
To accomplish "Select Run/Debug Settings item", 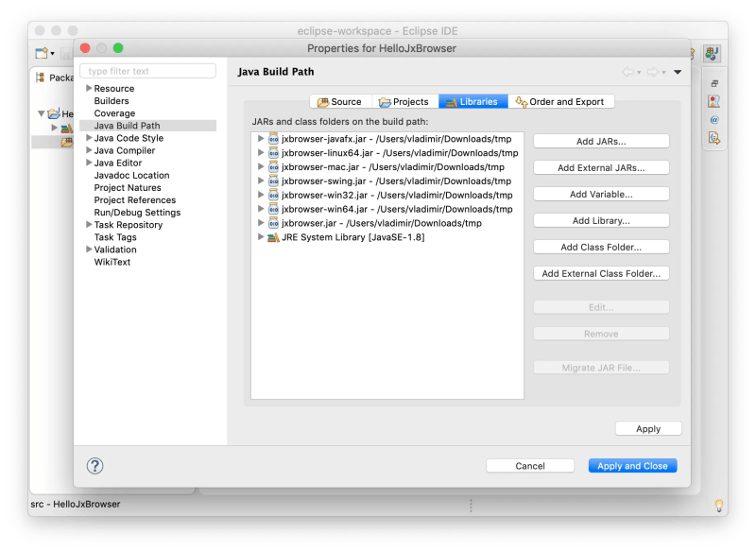I will 137,213.
